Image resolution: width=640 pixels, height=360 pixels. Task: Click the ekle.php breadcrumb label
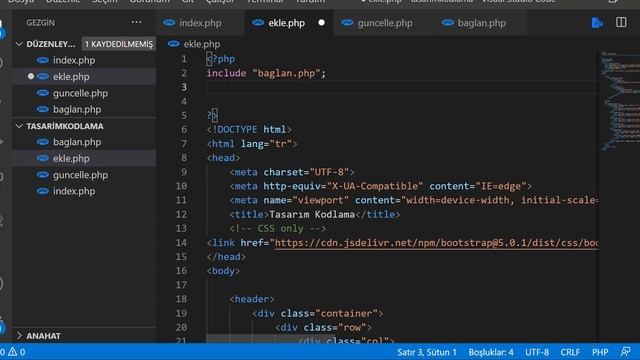202,44
